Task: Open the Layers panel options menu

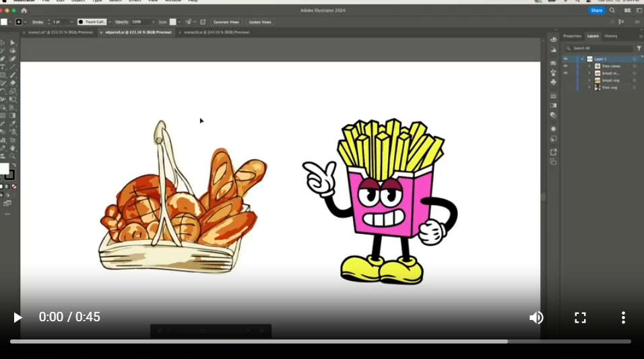Action: [641, 36]
